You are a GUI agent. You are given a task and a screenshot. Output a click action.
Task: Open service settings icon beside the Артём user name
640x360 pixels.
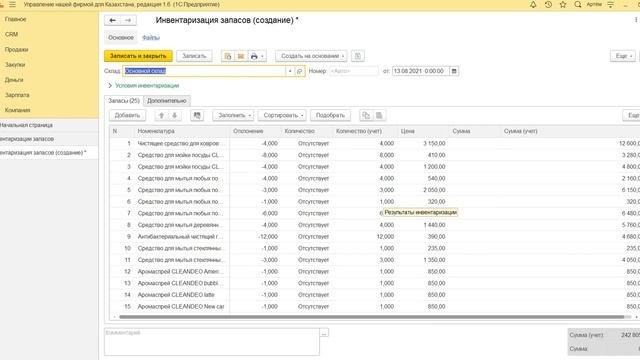tap(611, 4)
